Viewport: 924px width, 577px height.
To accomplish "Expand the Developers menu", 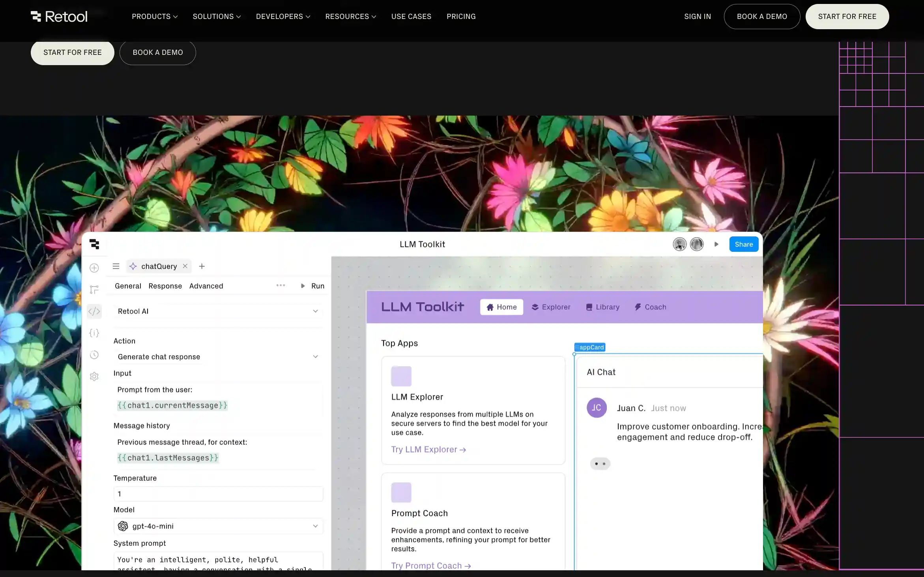I will [x=283, y=17].
